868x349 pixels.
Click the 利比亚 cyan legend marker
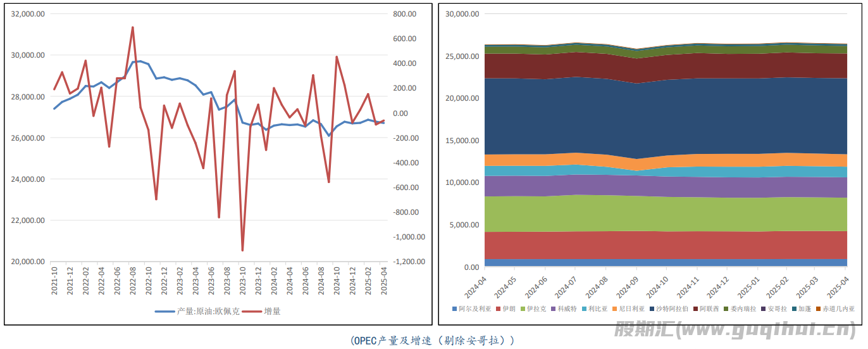tap(584, 309)
